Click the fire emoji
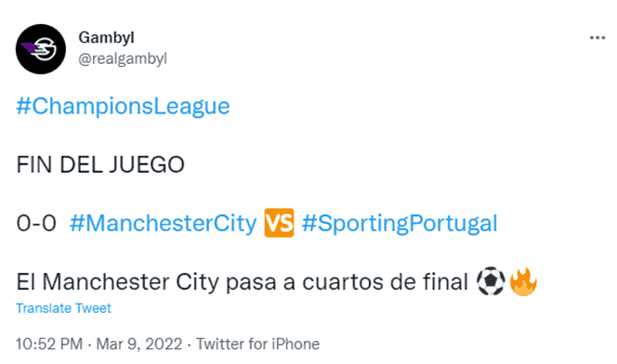The height and width of the screenshot is (364, 617). pos(523,281)
